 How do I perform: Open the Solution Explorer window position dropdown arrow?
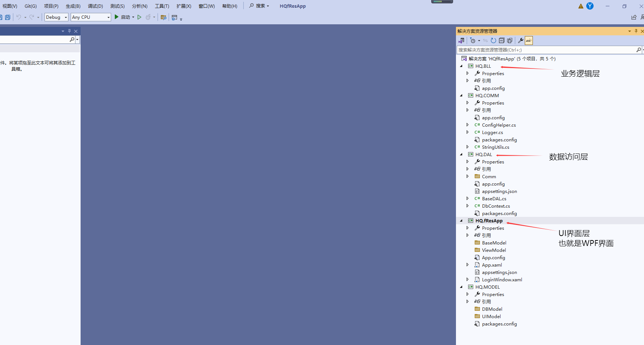click(x=630, y=31)
